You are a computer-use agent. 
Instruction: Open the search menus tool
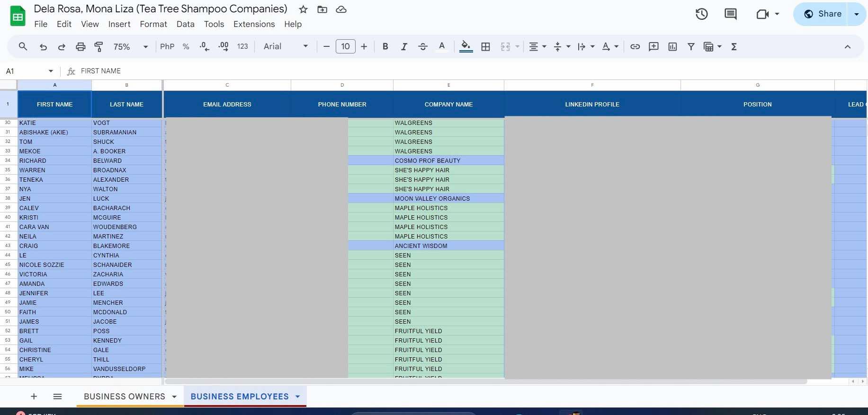pos(23,46)
